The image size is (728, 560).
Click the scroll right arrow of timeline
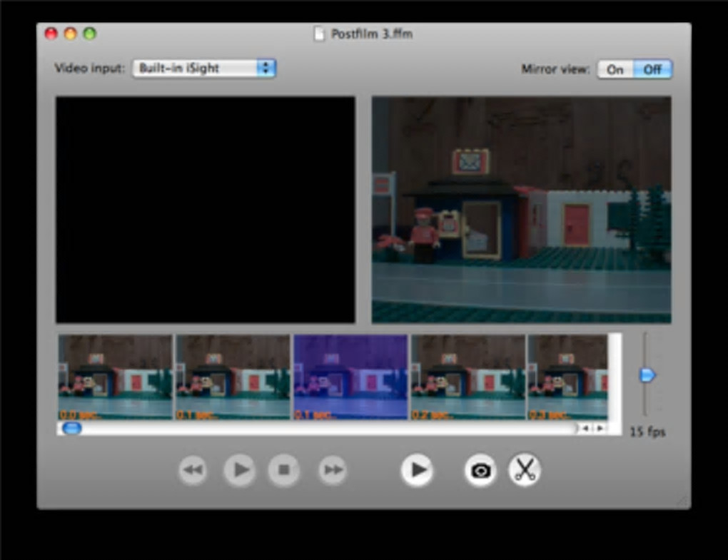pos(600,428)
